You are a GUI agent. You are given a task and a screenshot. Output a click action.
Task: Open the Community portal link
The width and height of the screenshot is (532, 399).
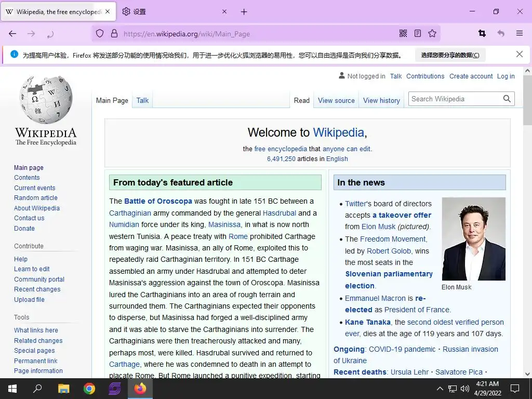[x=39, y=279]
